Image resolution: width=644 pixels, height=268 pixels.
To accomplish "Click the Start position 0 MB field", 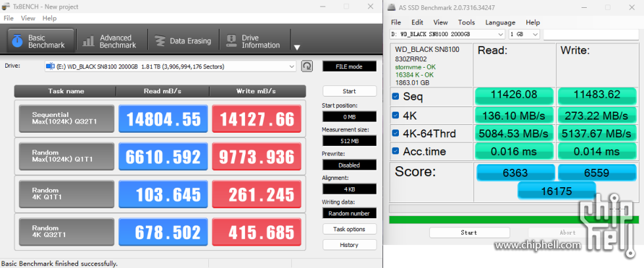I will [x=349, y=117].
